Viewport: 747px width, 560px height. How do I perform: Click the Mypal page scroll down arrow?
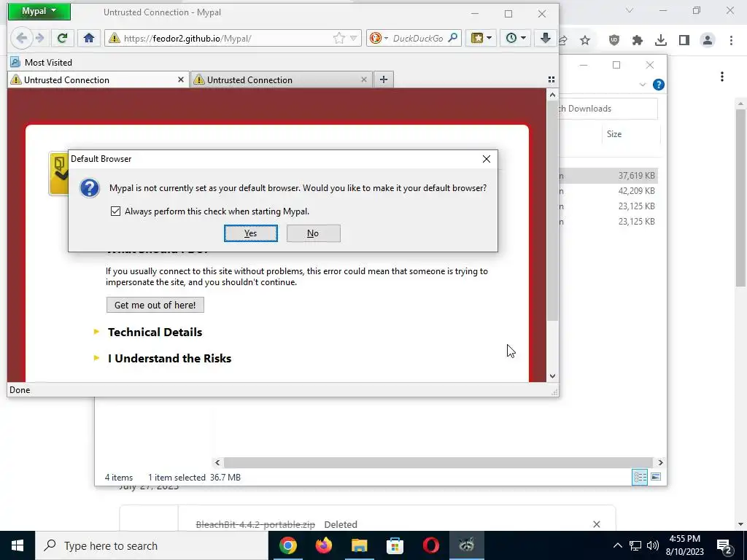[552, 376]
